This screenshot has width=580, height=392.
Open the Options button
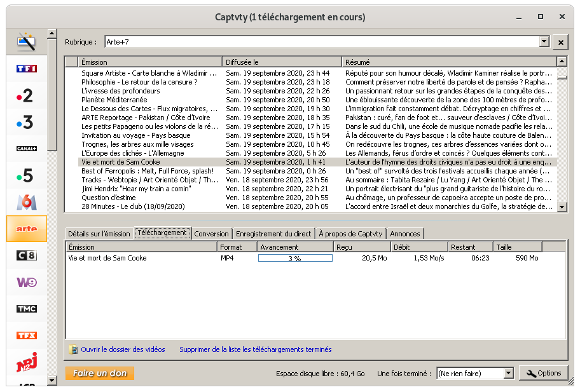click(x=543, y=373)
